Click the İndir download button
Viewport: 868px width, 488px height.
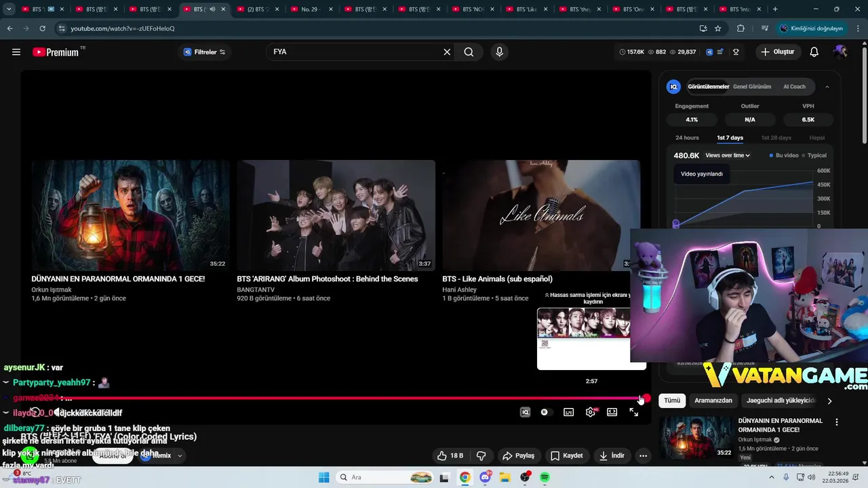(612, 455)
